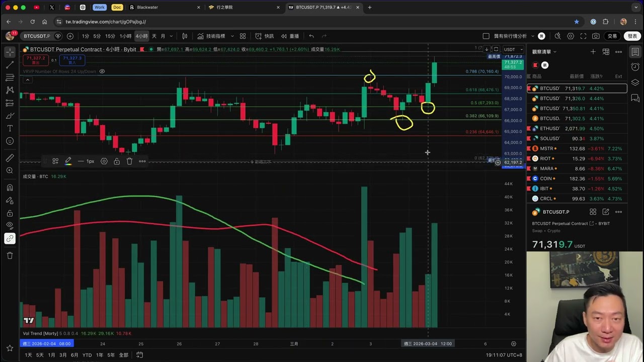
Task: Select the crosshair cursor tool
Action: click(10, 52)
